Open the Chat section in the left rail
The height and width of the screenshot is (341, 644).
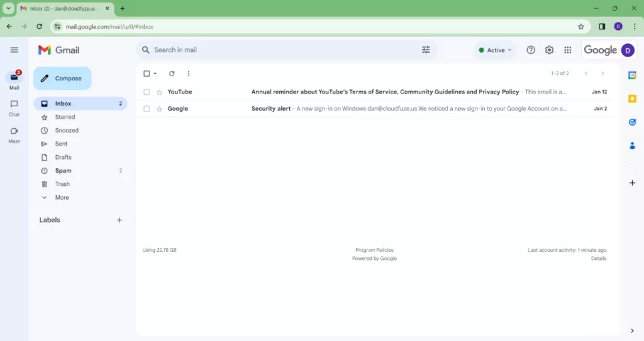click(x=14, y=109)
